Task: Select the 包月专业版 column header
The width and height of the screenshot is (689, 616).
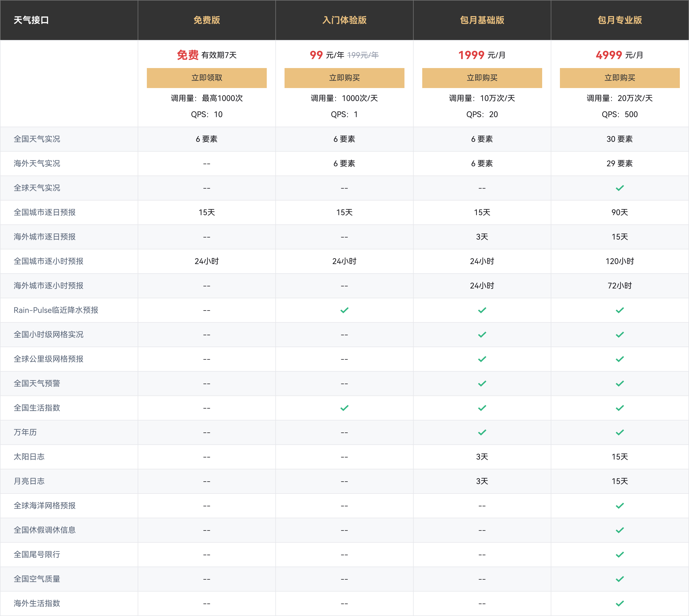Action: click(620, 20)
